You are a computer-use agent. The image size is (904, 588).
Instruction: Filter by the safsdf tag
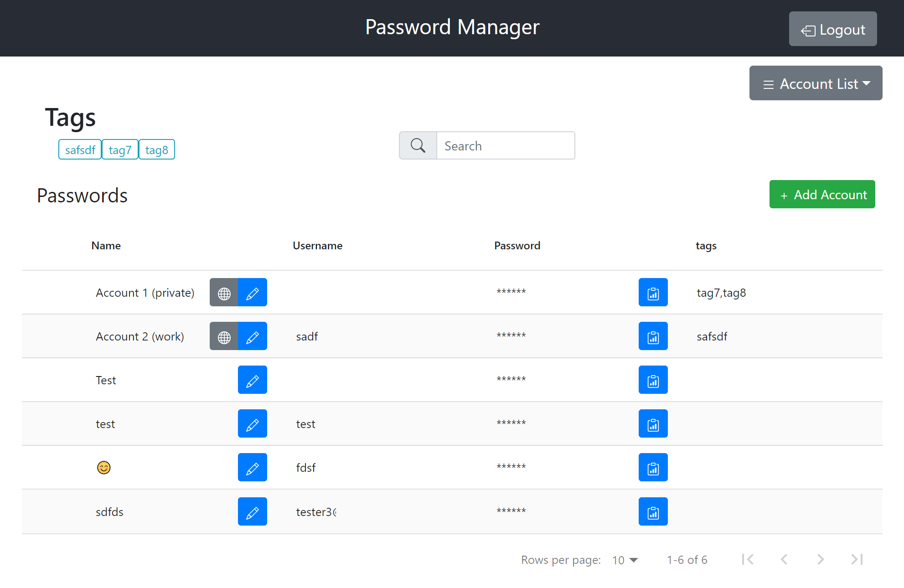(80, 150)
